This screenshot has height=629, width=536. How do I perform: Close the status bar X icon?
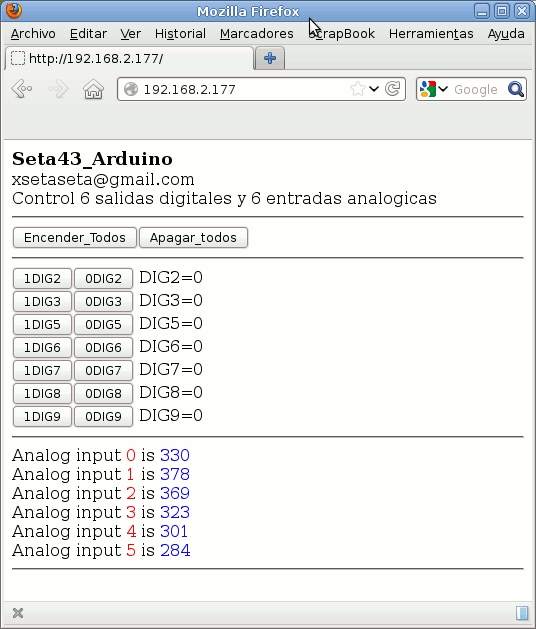click(x=18, y=613)
